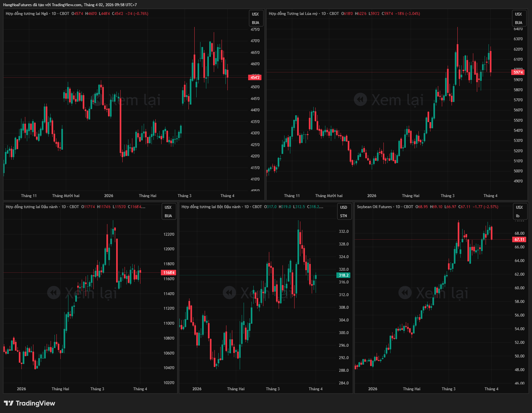Click 'Tháng 11' on the corn time axis
The image size is (532, 413).
pyautogui.click(x=29, y=196)
